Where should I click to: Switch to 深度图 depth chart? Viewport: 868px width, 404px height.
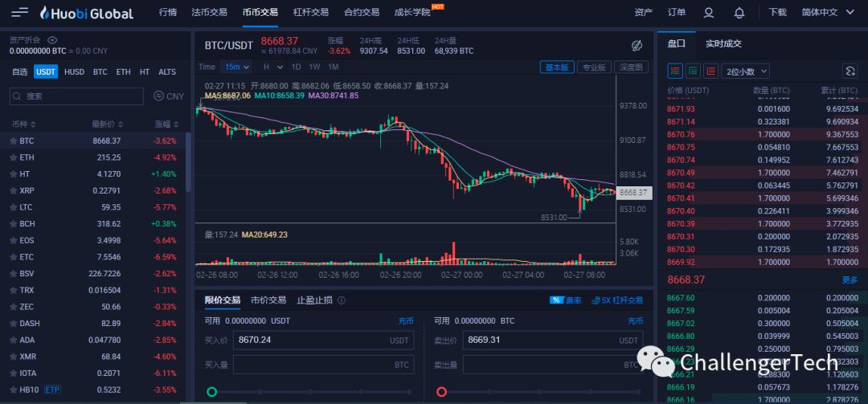click(x=631, y=67)
